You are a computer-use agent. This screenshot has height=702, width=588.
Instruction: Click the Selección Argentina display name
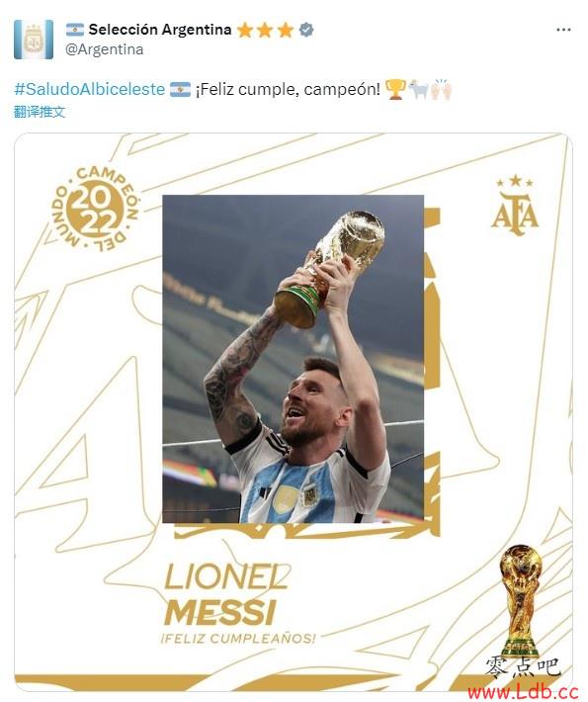pos(160,30)
